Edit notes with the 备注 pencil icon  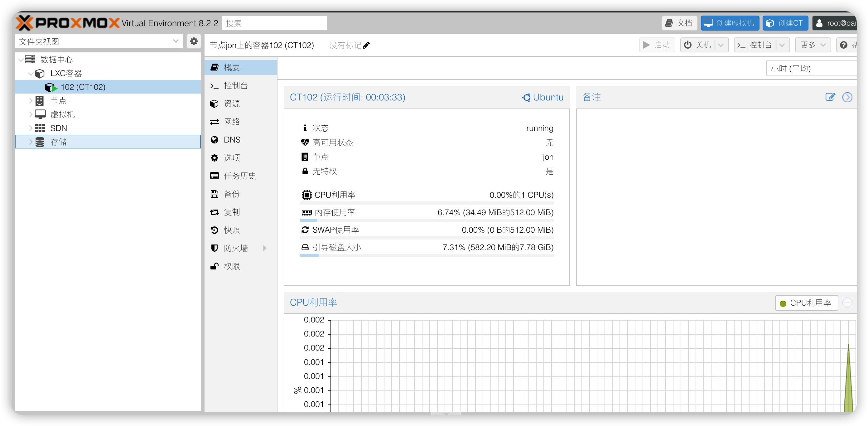[830, 97]
